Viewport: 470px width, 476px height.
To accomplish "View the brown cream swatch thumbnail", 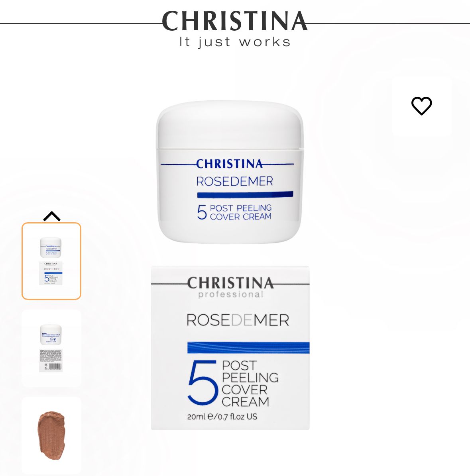I will 51,436.
